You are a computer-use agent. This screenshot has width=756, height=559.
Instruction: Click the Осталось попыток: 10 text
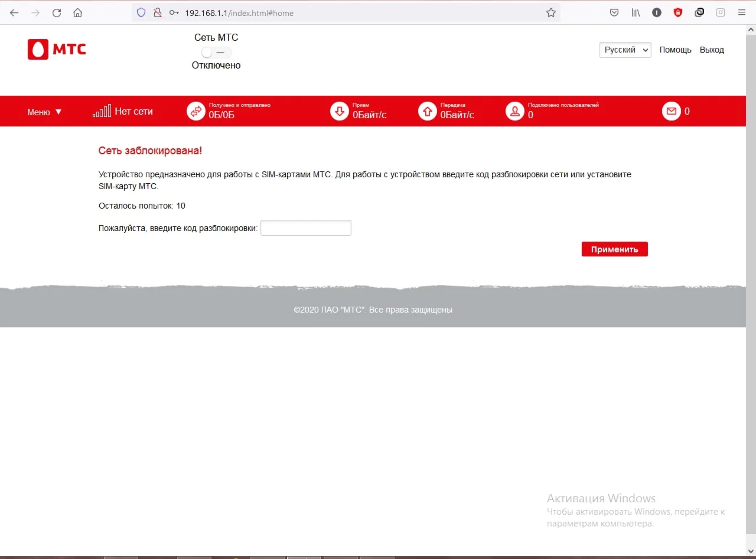point(142,206)
